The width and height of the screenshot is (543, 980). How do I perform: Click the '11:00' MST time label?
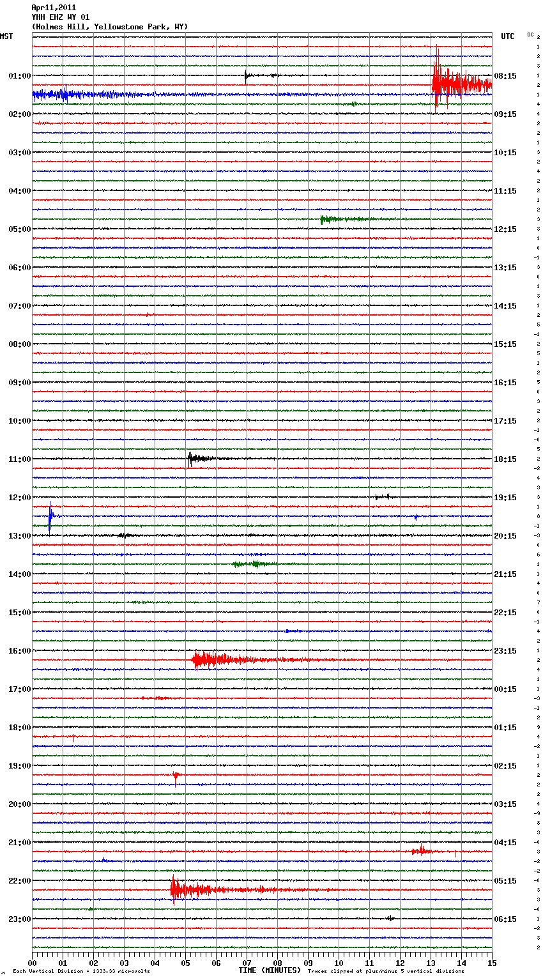(20, 459)
